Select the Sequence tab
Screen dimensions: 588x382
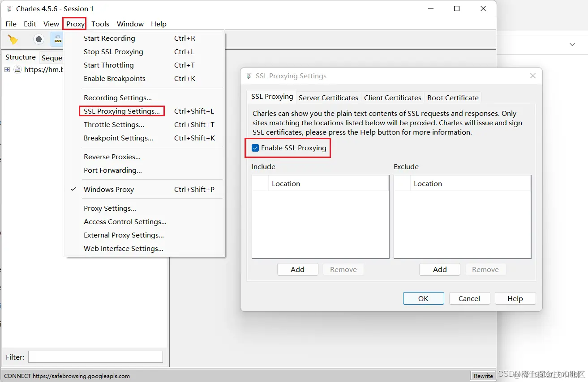(x=52, y=58)
